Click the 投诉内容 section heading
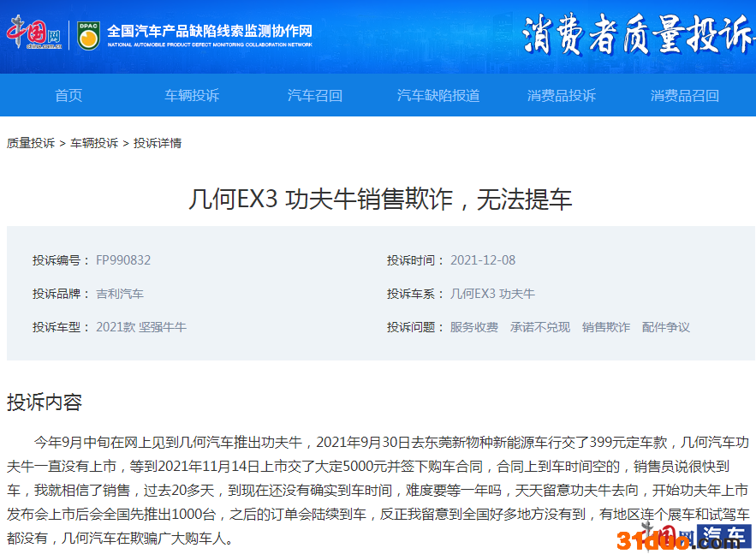The image size is (756, 560). [x=45, y=402]
